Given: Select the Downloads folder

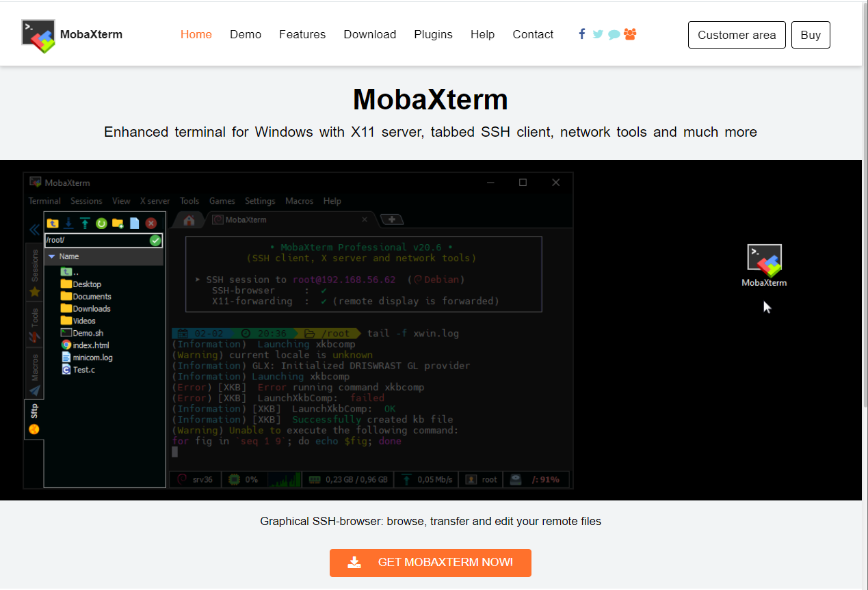Looking at the screenshot, I should (86, 309).
